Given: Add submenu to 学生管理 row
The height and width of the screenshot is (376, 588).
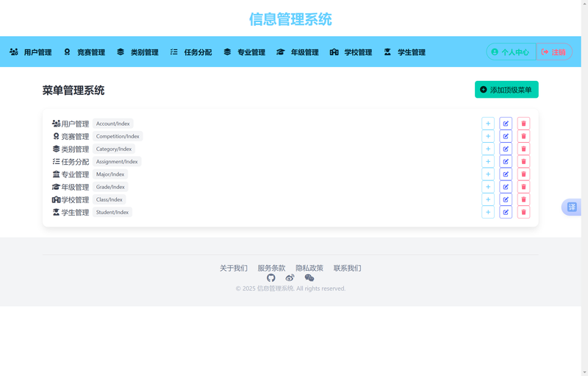Looking at the screenshot, I should [x=488, y=212].
